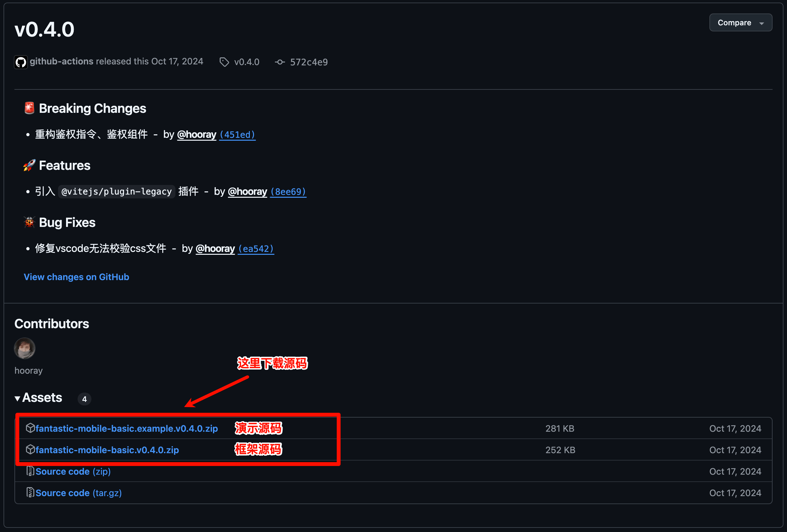Screen dimensions: 787x532
Task: Click View changes on GitHub
Action: coord(76,277)
